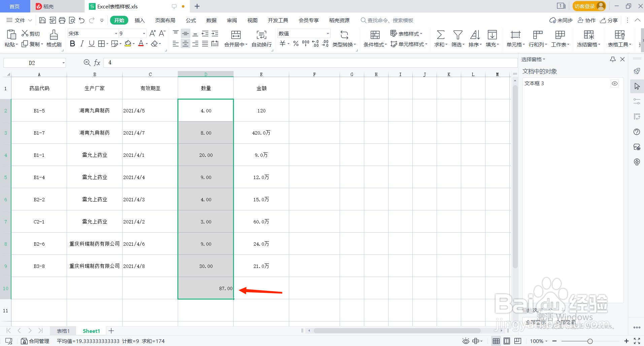
Task: Click the Save icon in quick toolbar
Action: (42, 21)
